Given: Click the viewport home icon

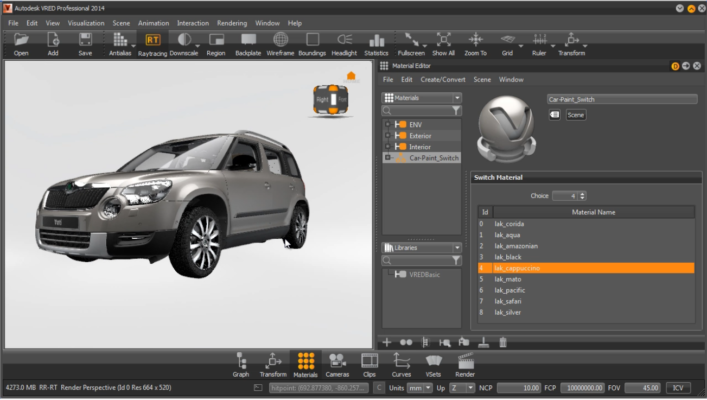Looking at the screenshot, I should point(351,76).
